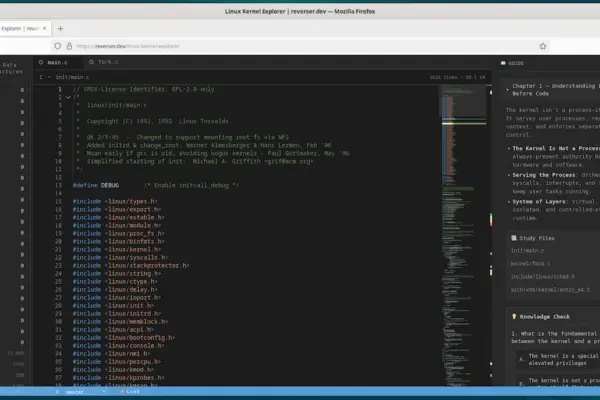Click the #define DEBUG line
Image resolution: width=600 pixels, height=400 pixels.
pos(156,185)
